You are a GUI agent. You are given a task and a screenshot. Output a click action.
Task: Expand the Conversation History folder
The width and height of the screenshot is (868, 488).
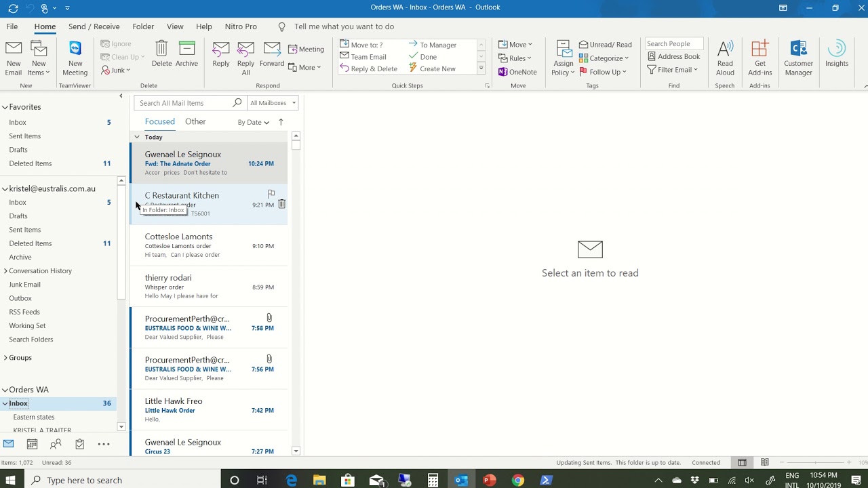(5, 271)
